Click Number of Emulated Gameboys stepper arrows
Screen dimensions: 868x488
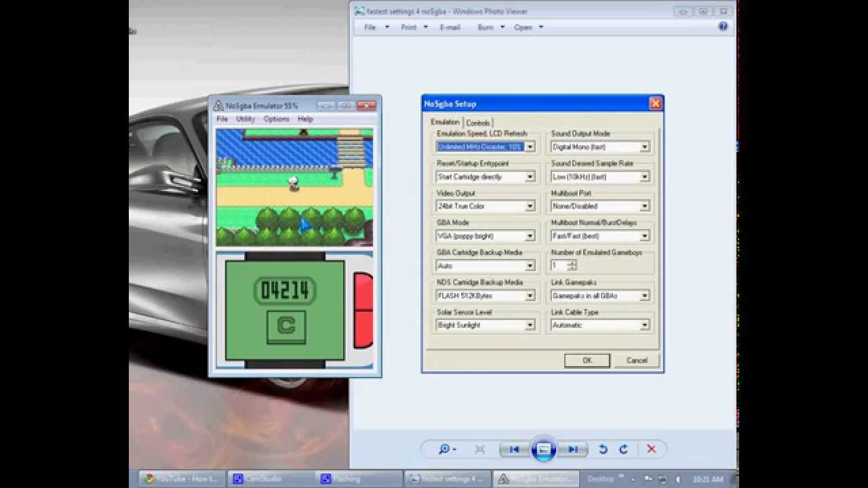pos(572,266)
